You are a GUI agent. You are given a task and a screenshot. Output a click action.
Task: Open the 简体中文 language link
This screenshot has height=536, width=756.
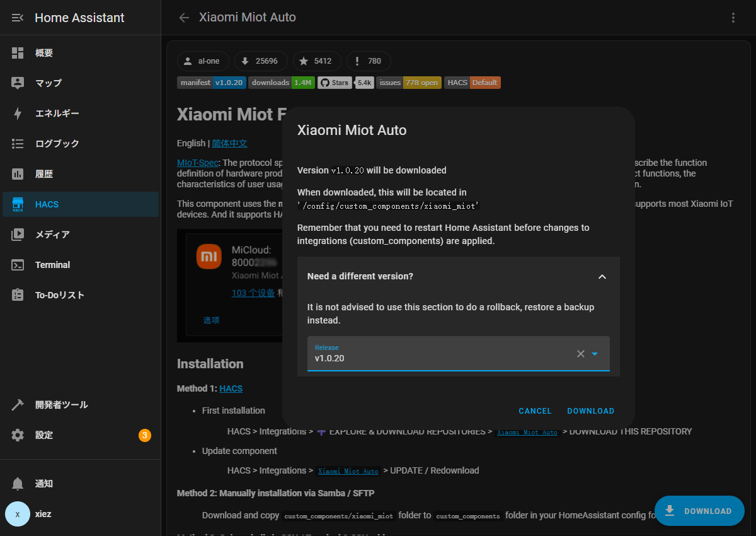[x=229, y=143]
